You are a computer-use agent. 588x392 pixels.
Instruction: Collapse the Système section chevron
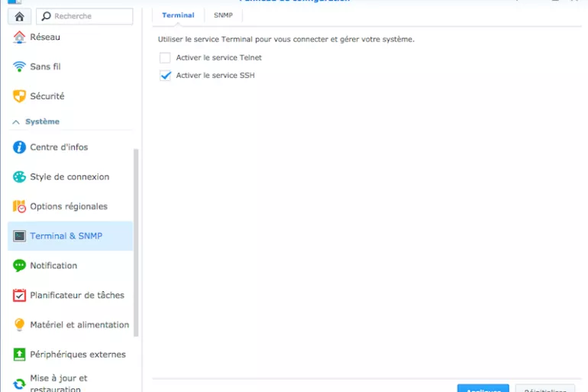(x=16, y=122)
